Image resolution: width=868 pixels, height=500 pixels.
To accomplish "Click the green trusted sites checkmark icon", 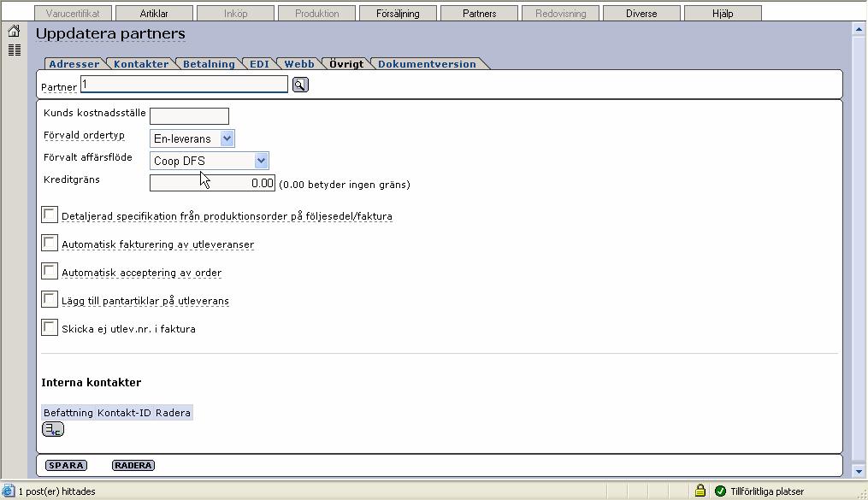I will click(x=720, y=491).
